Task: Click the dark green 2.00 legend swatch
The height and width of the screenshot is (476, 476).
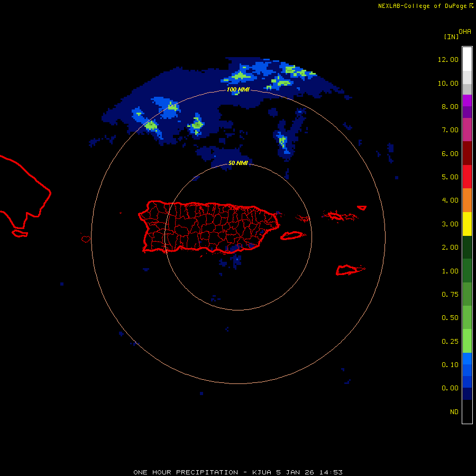Action: click(x=467, y=248)
